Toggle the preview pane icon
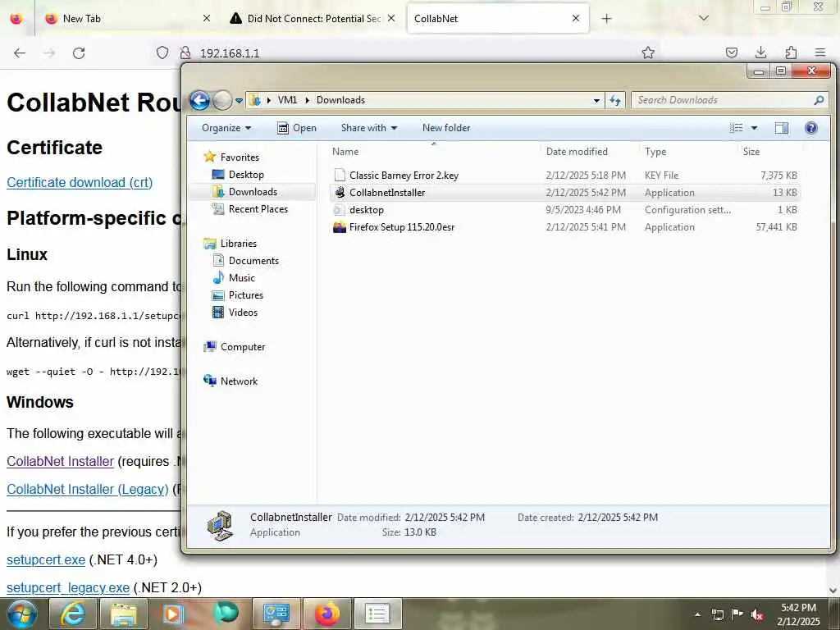Screen dimensions: 840x630 782,128
